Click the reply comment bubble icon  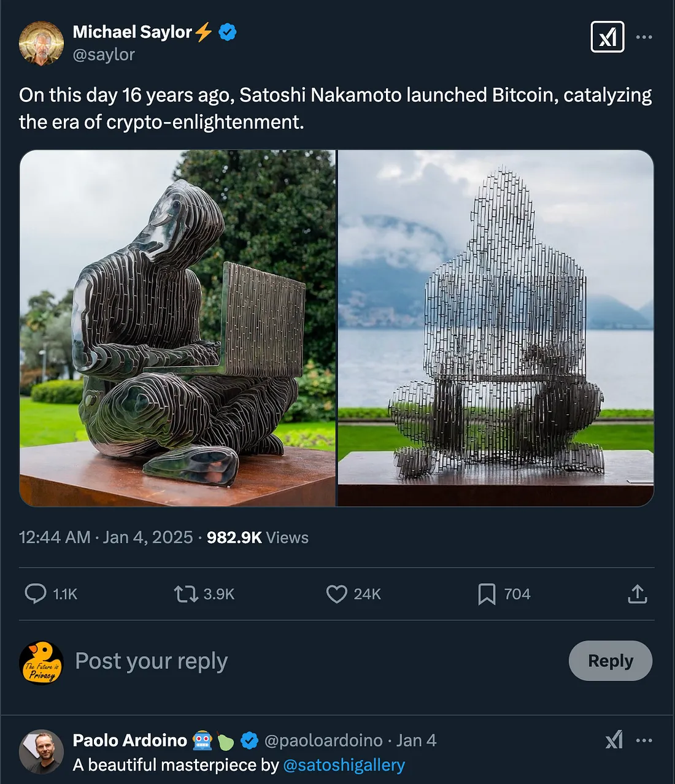[36, 594]
